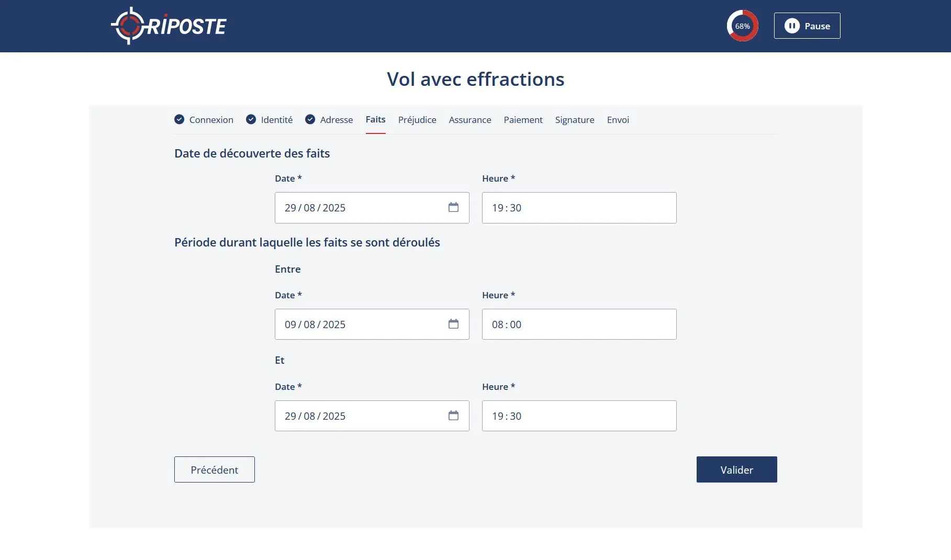The width and height of the screenshot is (951, 560).
Task: Jump to the Envoi step tab
Action: [x=618, y=120]
